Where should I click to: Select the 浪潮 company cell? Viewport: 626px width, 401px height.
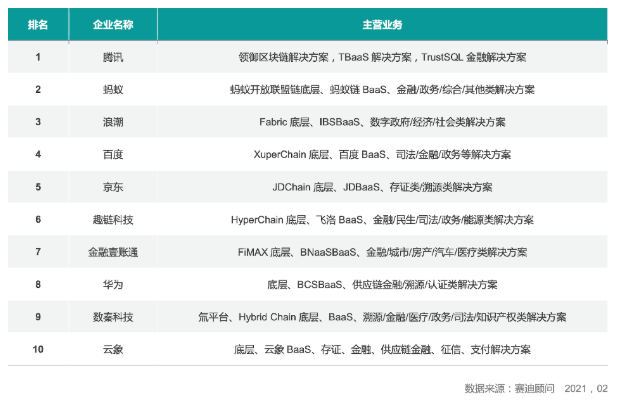coord(113,122)
